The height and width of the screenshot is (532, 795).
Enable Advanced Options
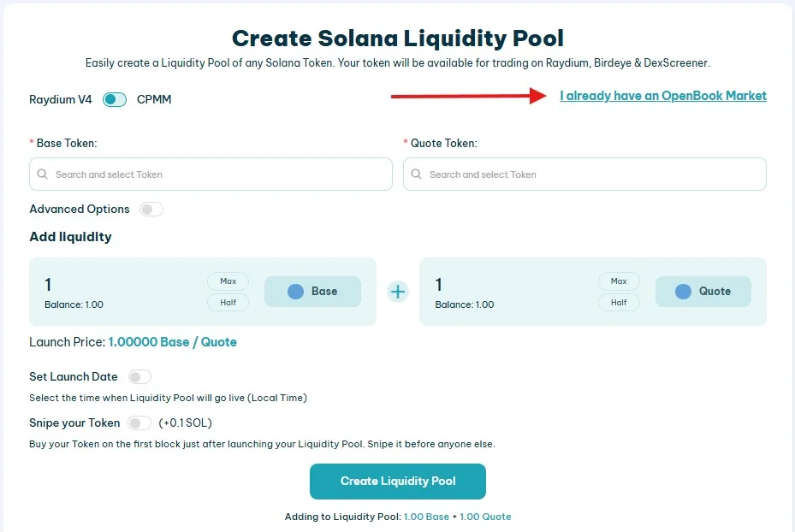point(151,209)
